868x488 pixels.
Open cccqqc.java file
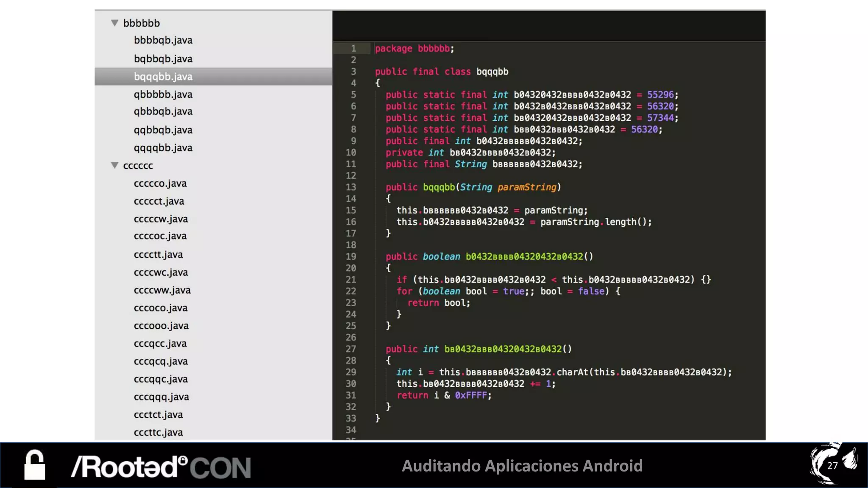click(x=161, y=379)
